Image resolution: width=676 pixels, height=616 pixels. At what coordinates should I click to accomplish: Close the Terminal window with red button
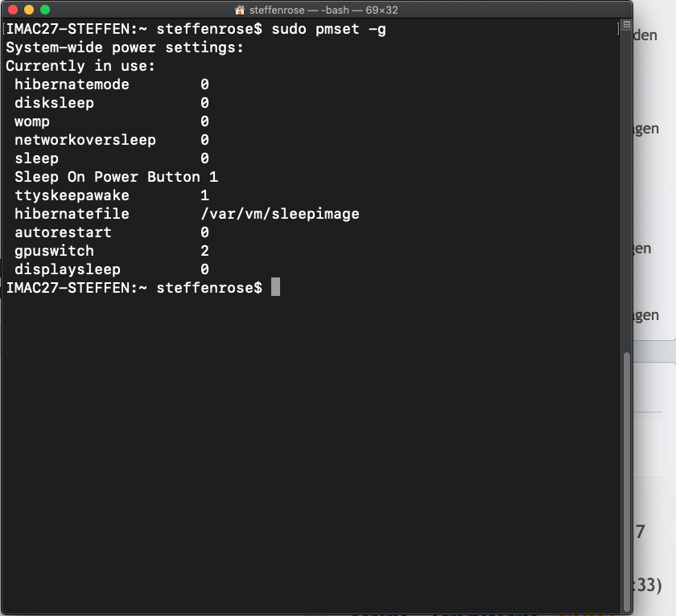11,10
